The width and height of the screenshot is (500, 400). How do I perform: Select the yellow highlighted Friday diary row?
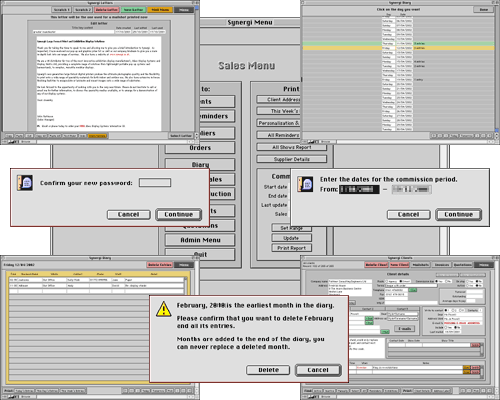click(x=398, y=48)
